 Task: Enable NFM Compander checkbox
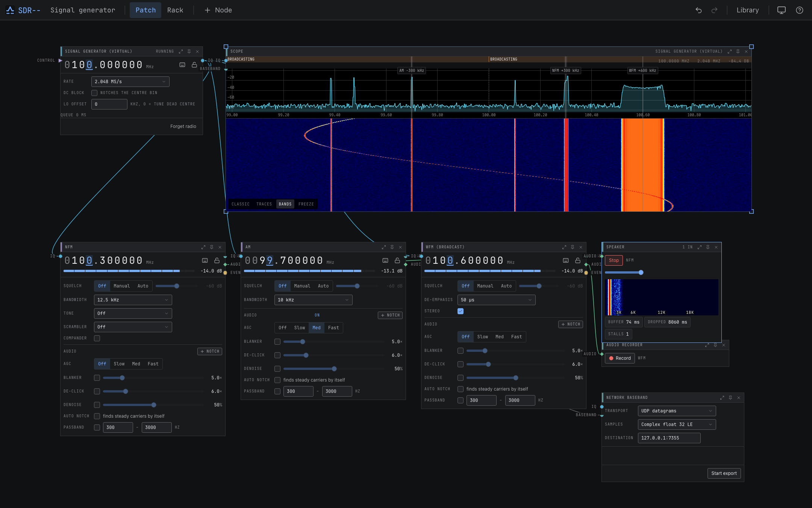point(97,338)
